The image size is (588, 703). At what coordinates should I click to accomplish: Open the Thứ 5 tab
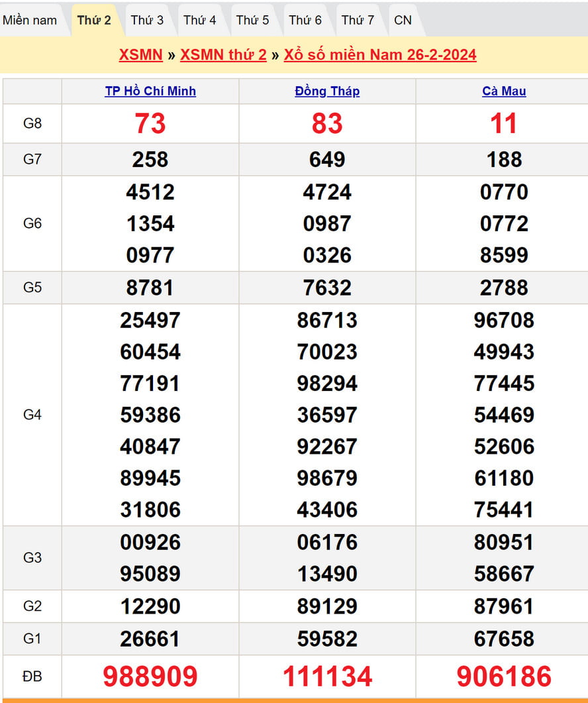pos(252,20)
